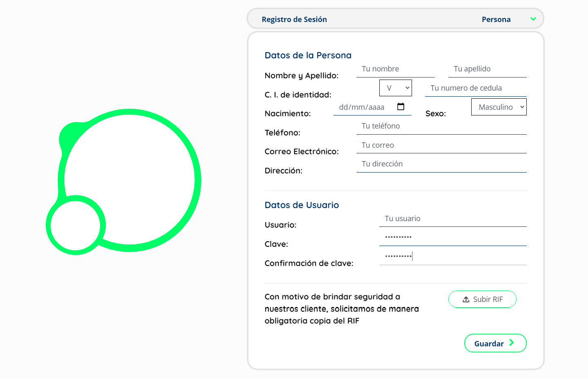The height and width of the screenshot is (379, 588).
Task: Select the Persona option in header
Action: pyautogui.click(x=496, y=20)
